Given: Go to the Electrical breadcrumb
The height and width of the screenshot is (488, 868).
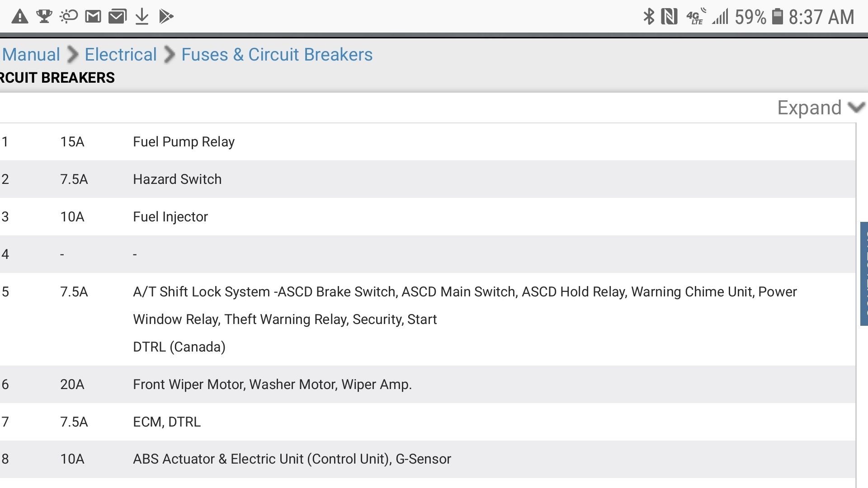Looking at the screenshot, I should 121,55.
